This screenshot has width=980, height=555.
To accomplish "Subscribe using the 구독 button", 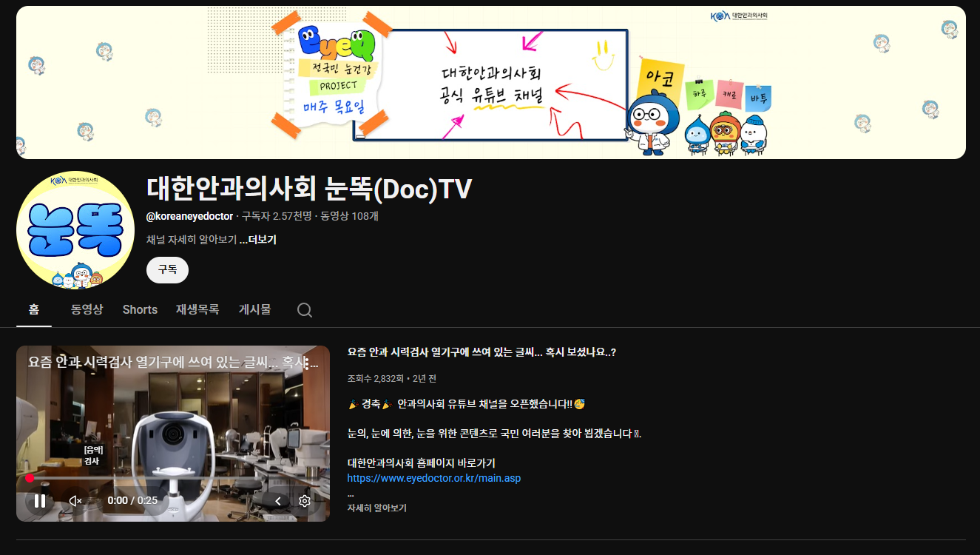I will (167, 270).
